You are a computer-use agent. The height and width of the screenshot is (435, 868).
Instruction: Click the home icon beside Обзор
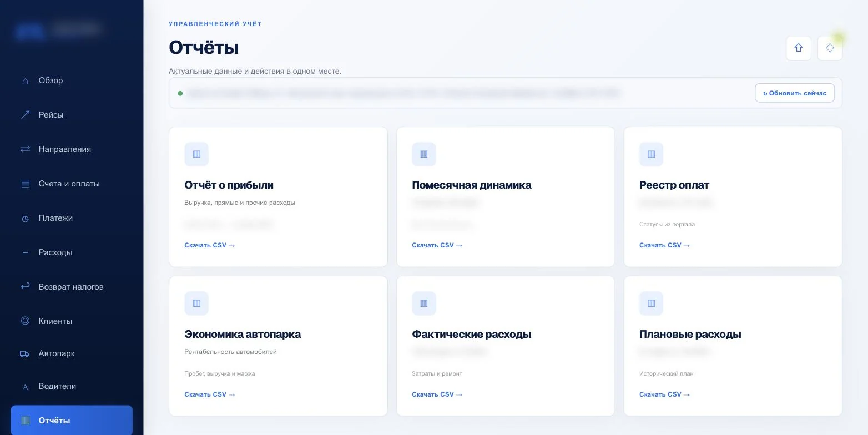click(25, 81)
